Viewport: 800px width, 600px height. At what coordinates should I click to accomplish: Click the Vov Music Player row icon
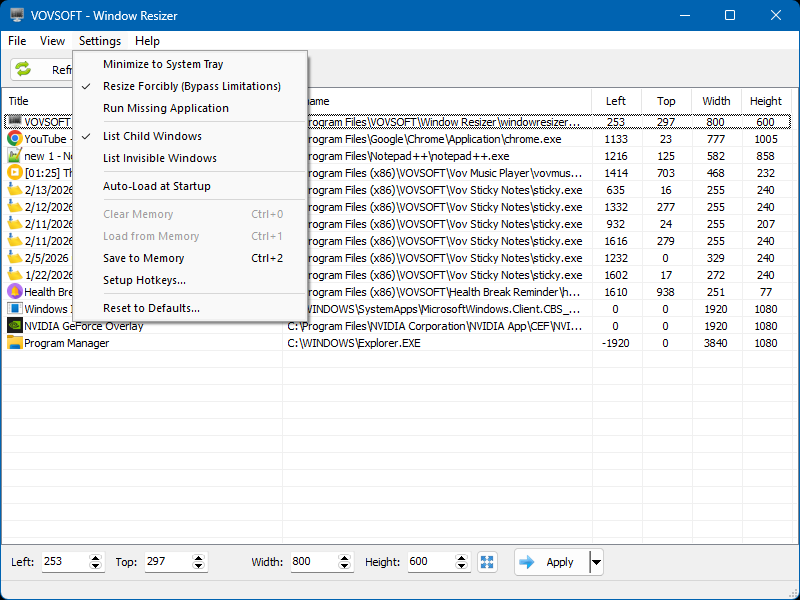coord(14,173)
